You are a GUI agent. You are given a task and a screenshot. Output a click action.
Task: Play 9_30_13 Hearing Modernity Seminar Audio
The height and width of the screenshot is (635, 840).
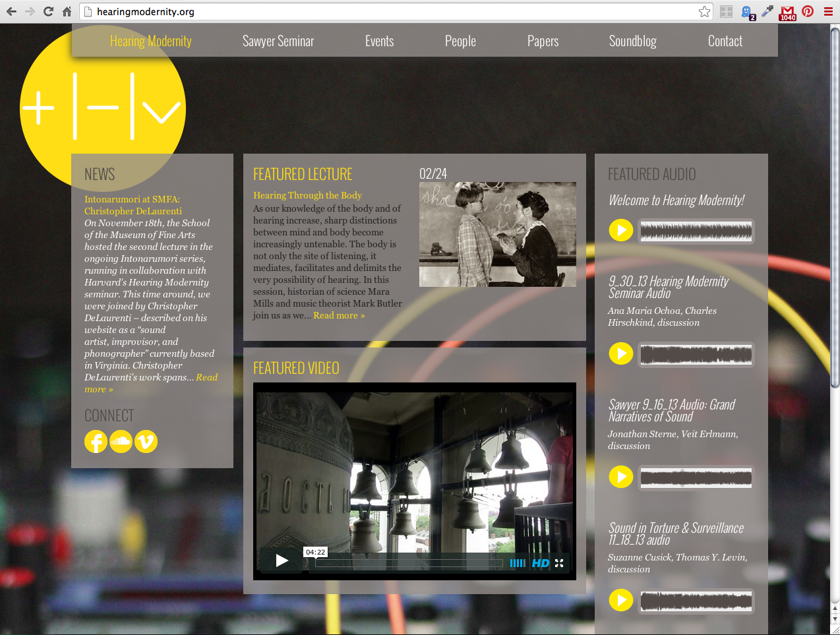tap(620, 353)
